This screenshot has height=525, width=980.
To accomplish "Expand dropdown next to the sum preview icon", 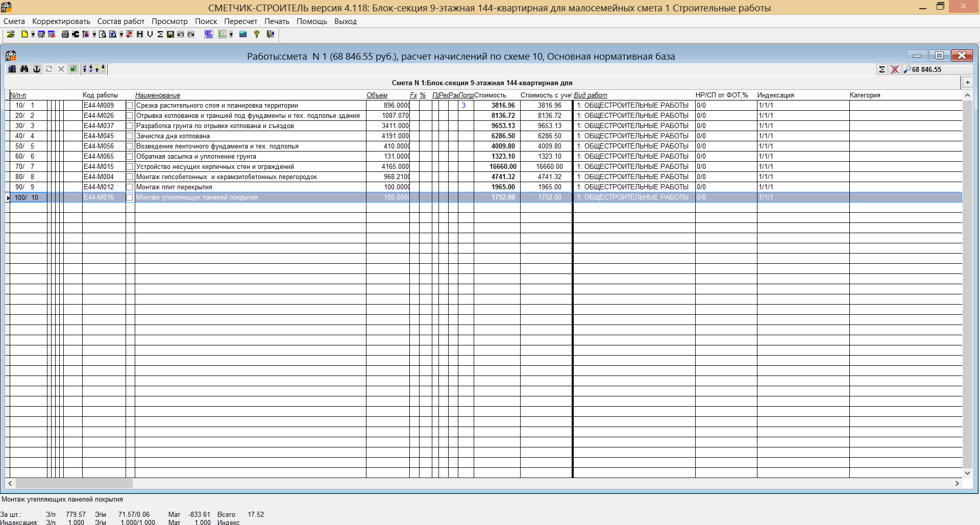I will (121, 34).
